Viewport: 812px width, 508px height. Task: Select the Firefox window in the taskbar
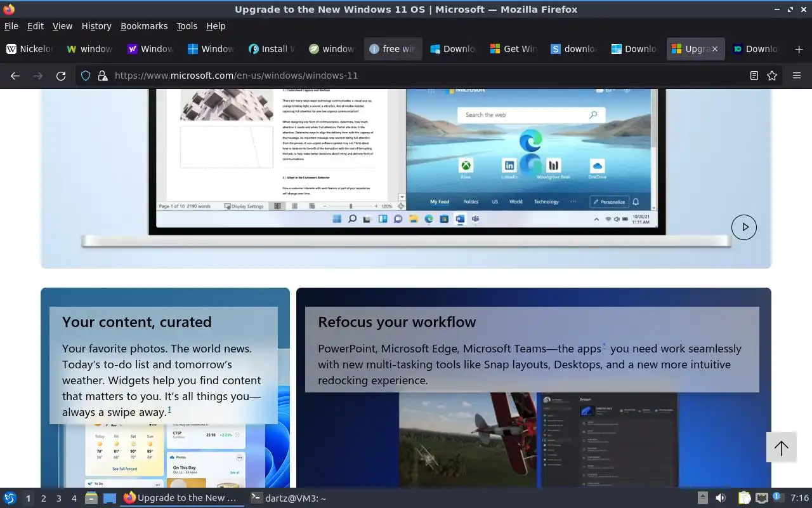tap(182, 498)
